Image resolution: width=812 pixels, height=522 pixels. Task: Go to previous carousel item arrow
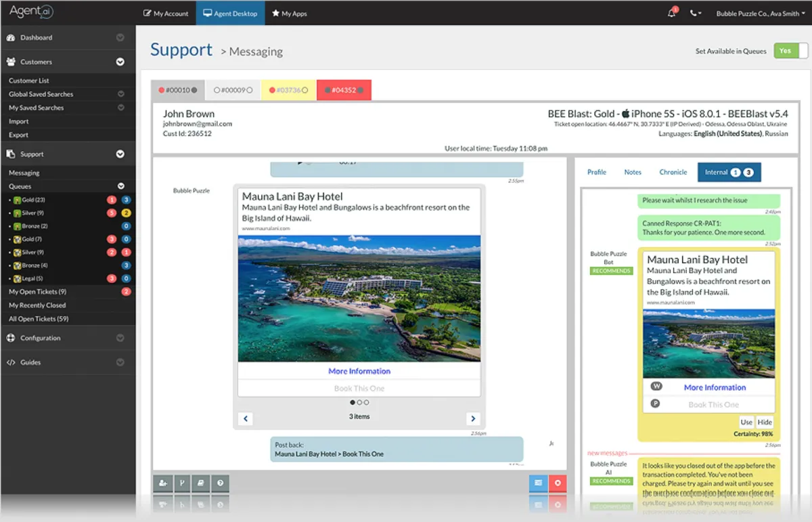[x=246, y=418]
